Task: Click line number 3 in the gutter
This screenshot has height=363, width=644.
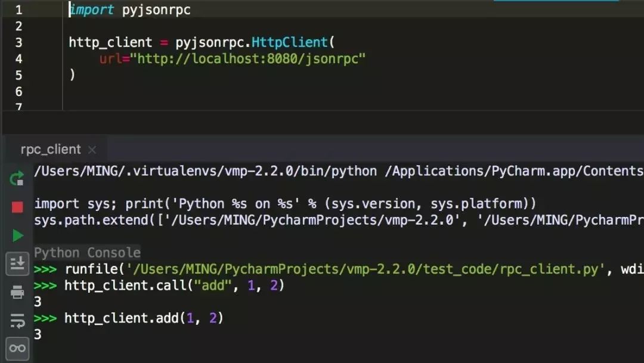Action: pos(18,43)
